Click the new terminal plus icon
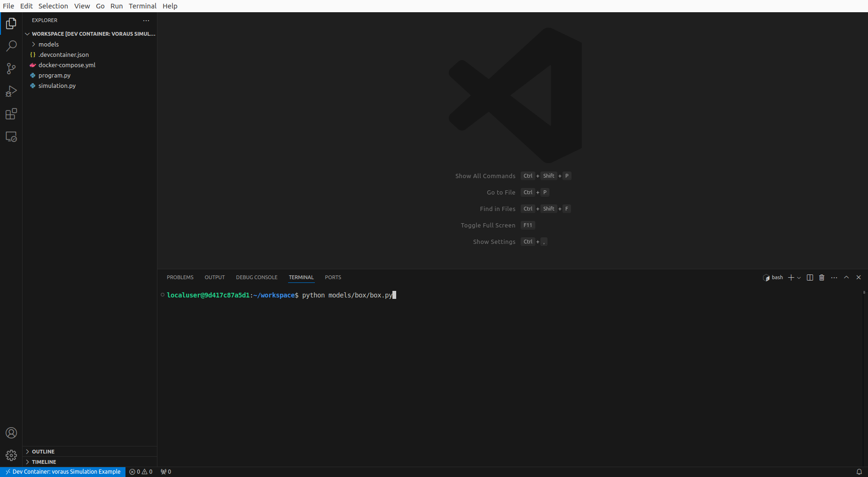The height and width of the screenshot is (477, 868). tap(791, 278)
